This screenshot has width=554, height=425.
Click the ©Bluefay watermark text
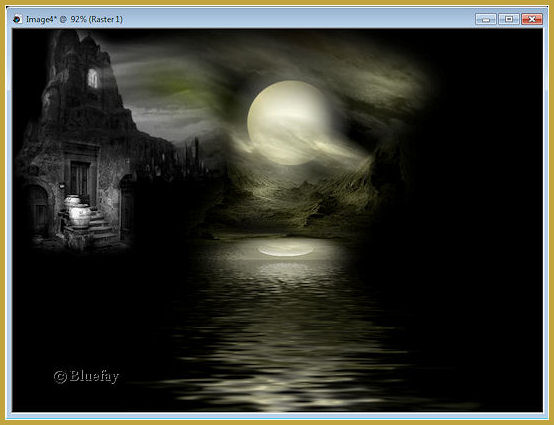tap(87, 376)
